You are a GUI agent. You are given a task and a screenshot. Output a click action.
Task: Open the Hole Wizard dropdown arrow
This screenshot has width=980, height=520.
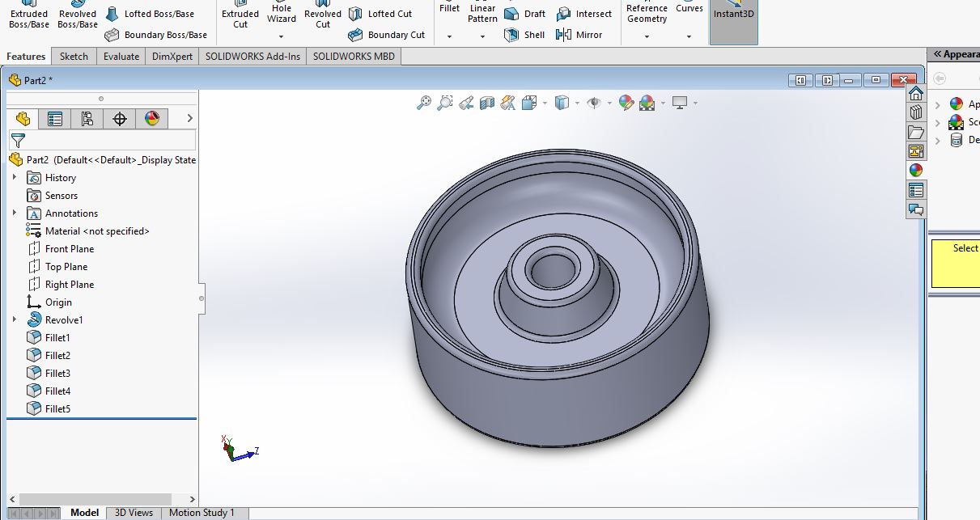point(281,36)
